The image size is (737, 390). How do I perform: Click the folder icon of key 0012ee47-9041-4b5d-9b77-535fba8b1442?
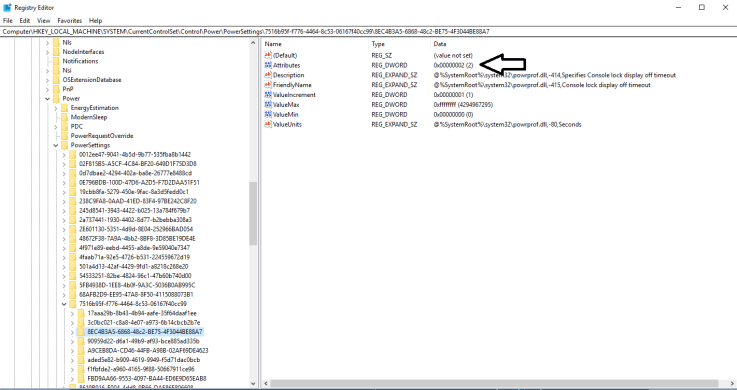(x=72, y=155)
